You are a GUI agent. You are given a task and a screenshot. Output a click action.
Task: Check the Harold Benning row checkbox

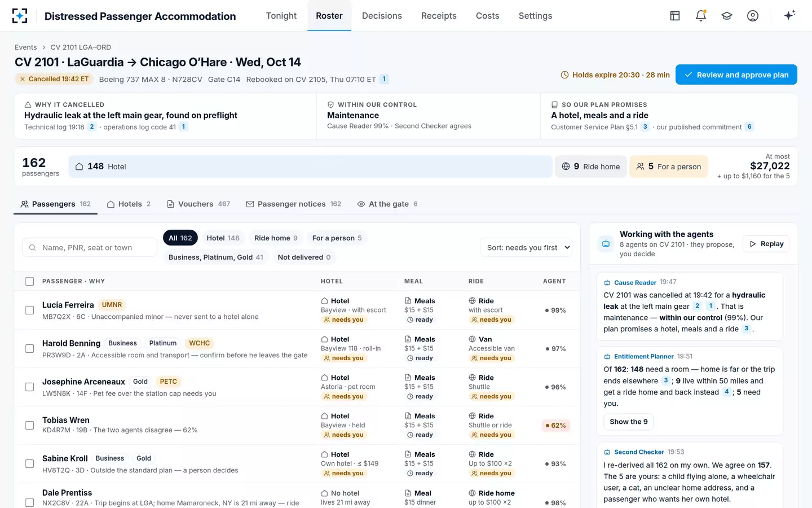(x=30, y=348)
